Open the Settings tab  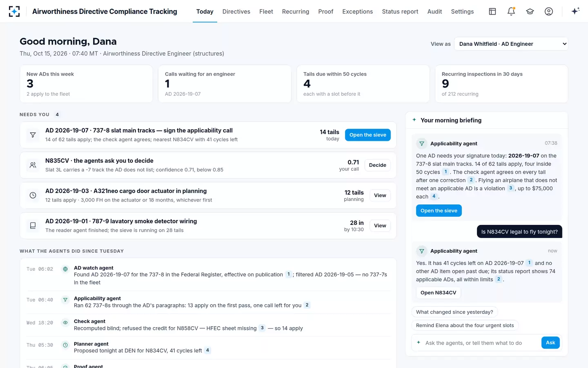(462, 11)
